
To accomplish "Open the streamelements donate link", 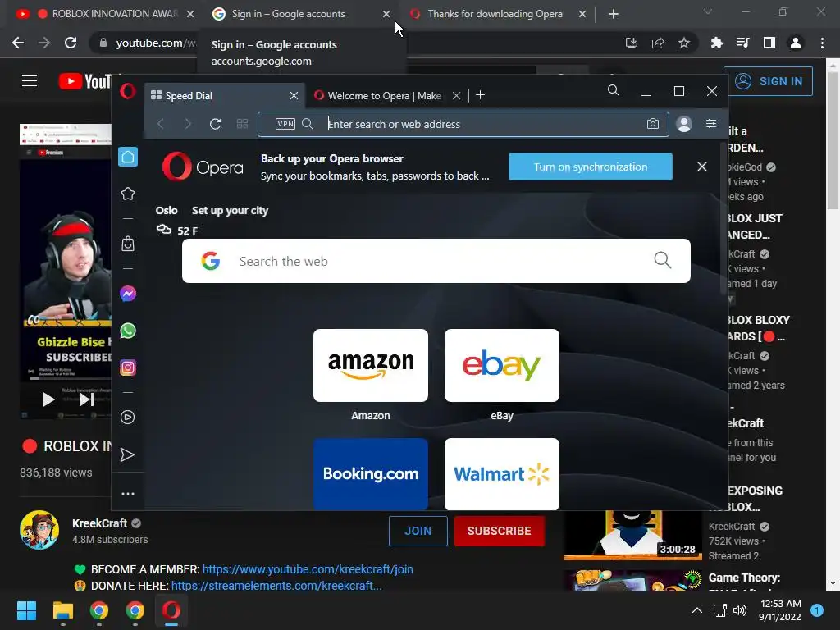I will (x=276, y=586).
